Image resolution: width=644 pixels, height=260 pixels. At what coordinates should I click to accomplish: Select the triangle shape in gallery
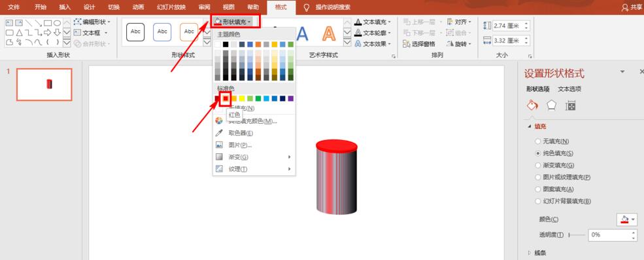(20, 33)
